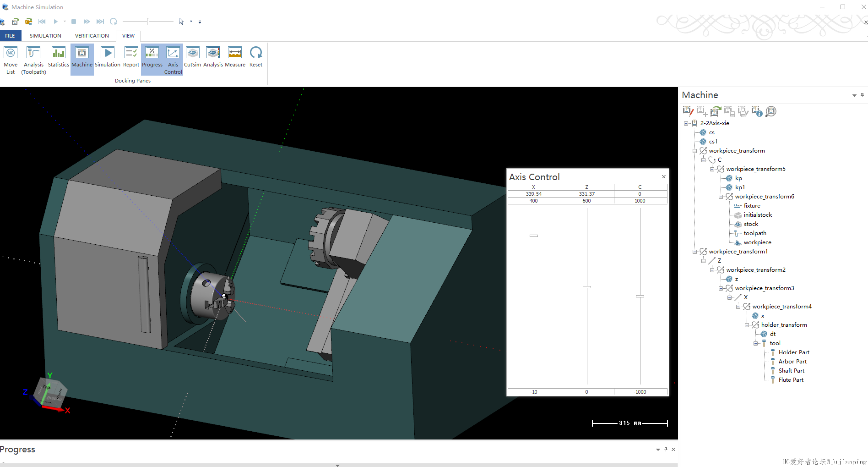
Task: Click the machine zoom/search icon
Action: 771,111
